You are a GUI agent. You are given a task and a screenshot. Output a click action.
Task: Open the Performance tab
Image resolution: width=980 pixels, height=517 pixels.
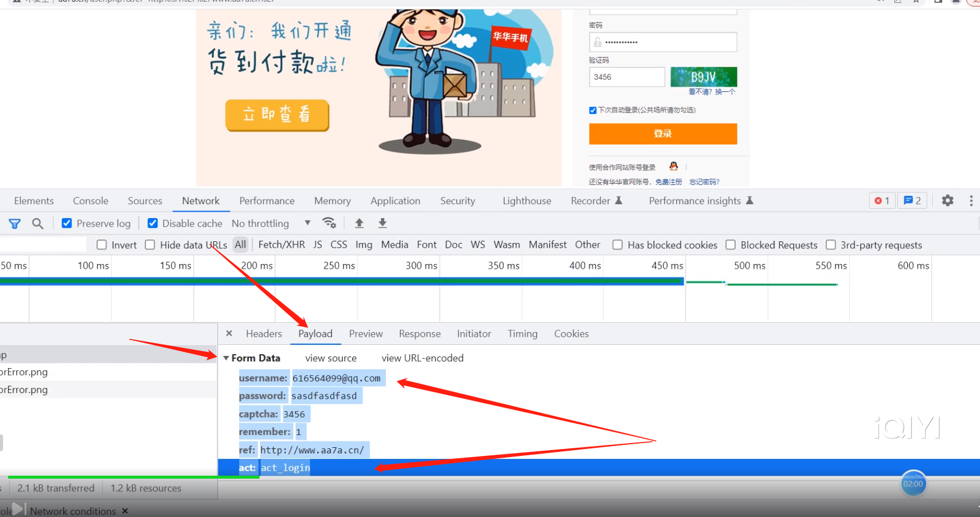coord(267,201)
